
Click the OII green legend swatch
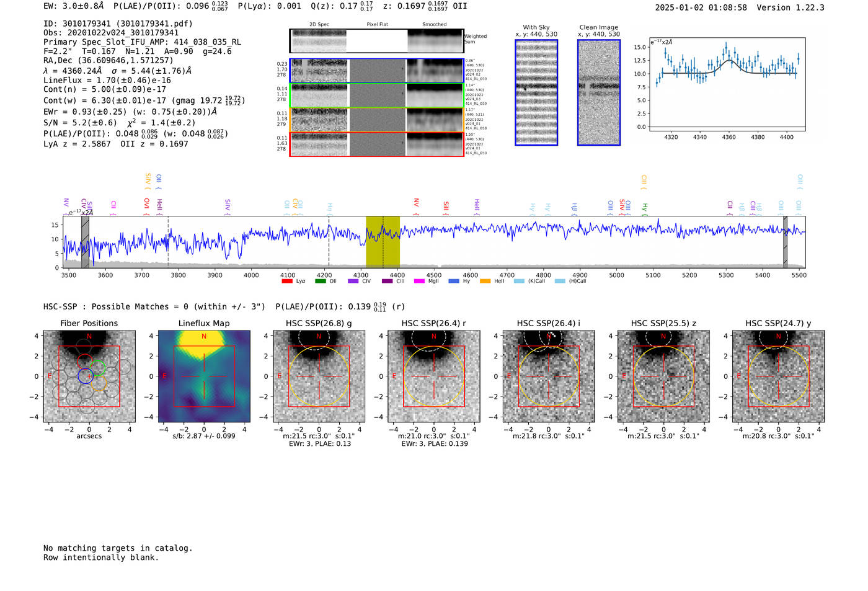coord(320,281)
